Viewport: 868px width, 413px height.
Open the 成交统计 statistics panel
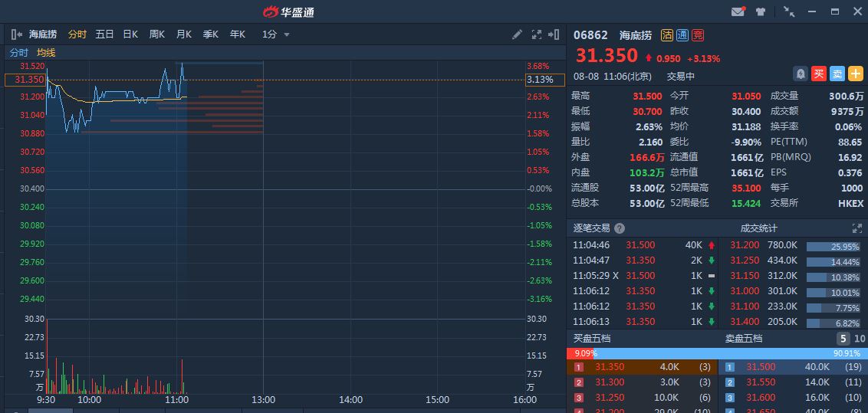click(759, 228)
